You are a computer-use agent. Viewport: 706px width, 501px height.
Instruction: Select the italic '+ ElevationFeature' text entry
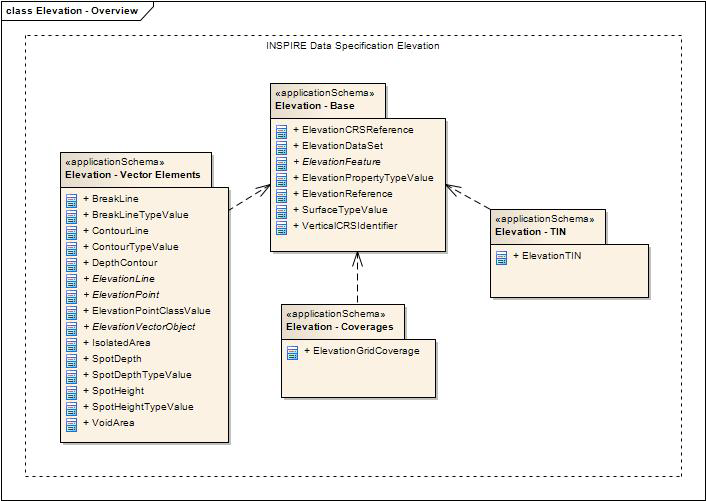[x=337, y=162]
